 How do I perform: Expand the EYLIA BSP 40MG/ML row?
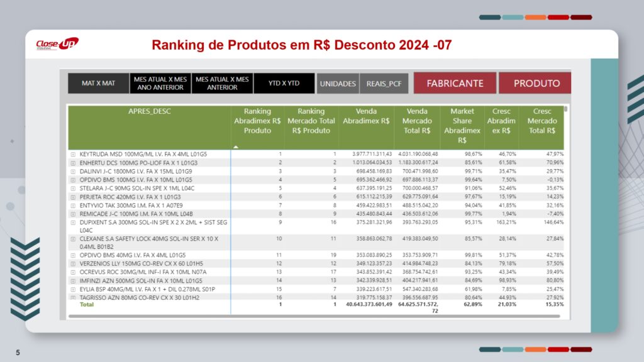click(x=73, y=288)
